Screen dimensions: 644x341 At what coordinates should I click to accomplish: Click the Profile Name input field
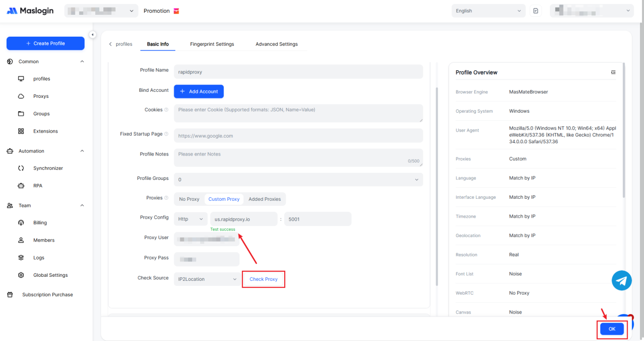coord(298,72)
